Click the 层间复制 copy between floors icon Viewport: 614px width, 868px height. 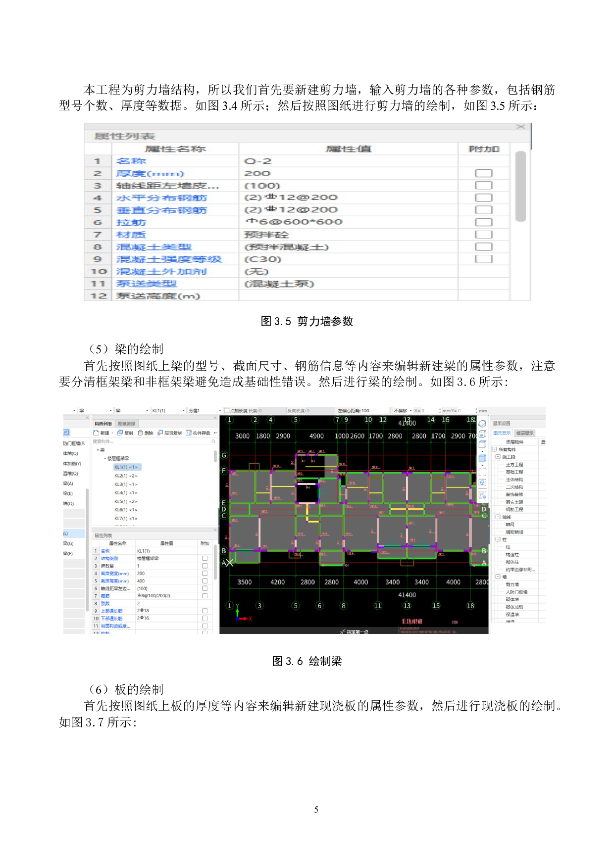160,433
